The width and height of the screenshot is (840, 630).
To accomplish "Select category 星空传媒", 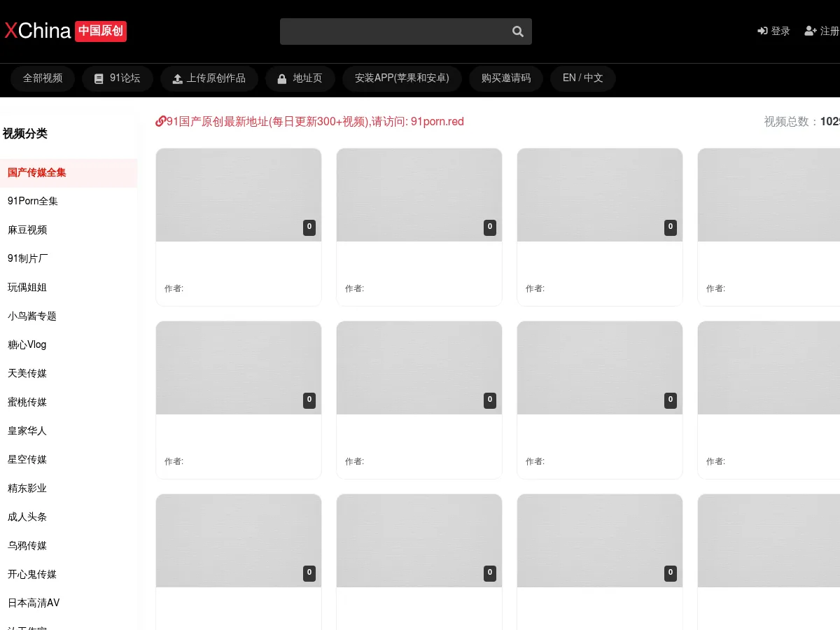I will [x=69, y=460].
